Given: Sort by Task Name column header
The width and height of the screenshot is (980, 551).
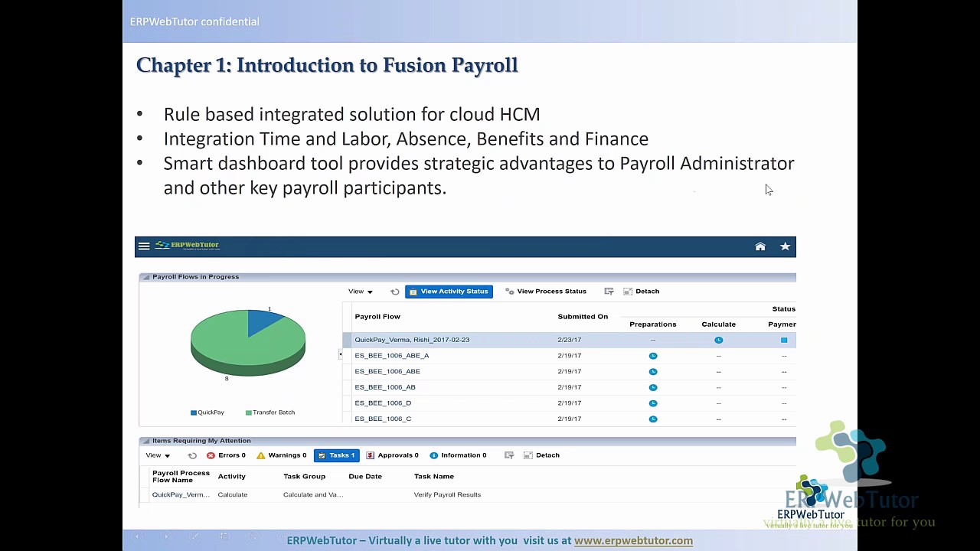Looking at the screenshot, I should coord(434,477).
